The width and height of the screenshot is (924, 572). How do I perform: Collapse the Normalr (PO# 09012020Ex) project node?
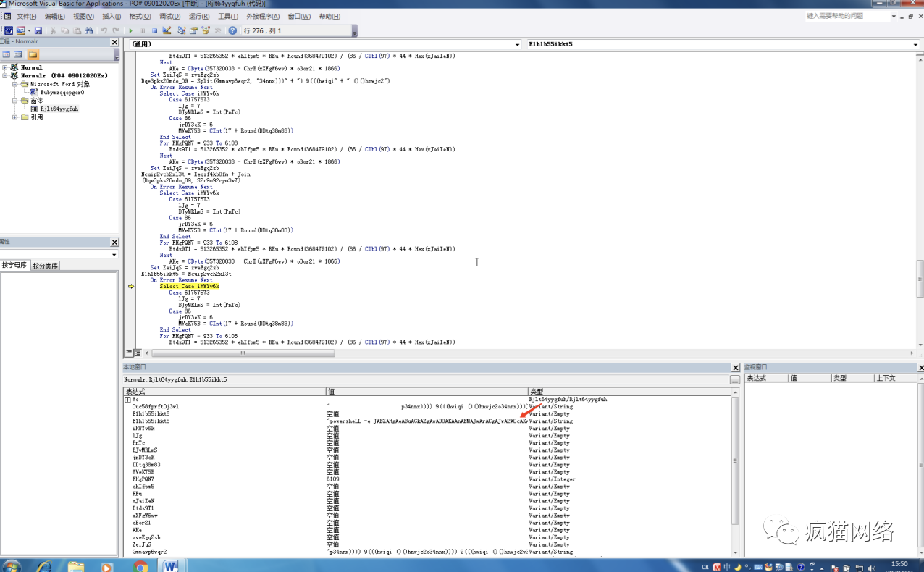6,75
